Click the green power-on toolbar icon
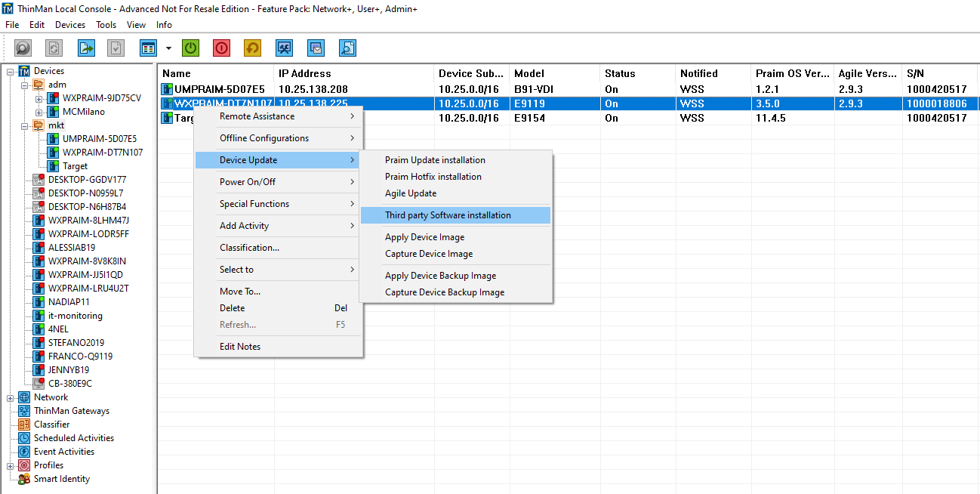Image resolution: width=980 pixels, height=494 pixels. pos(191,48)
